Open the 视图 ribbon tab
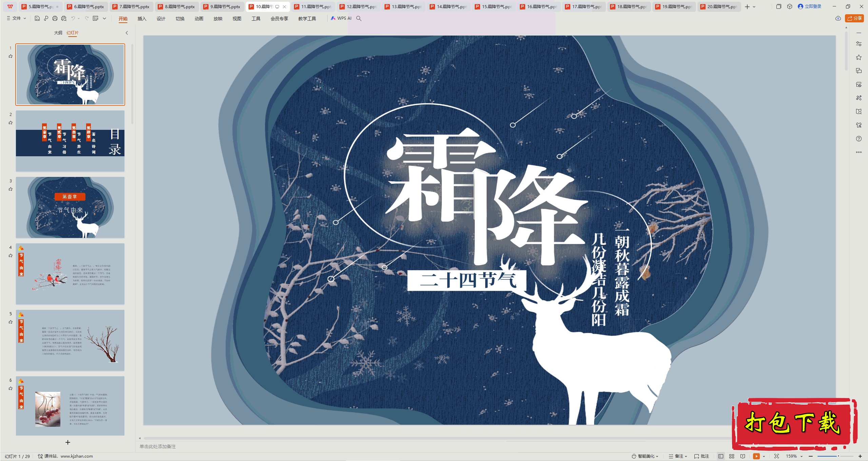Viewport: 868px width, 461px height. click(237, 19)
